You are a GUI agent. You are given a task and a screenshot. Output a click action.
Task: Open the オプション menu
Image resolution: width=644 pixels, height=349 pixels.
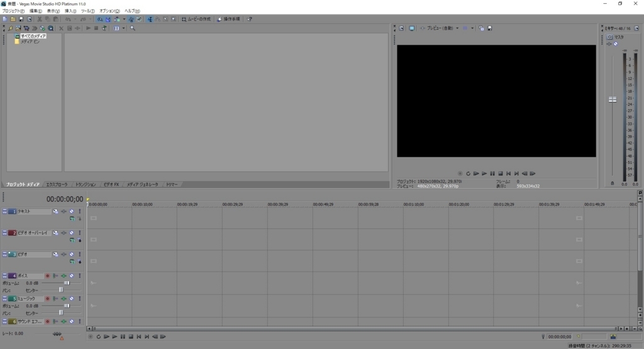[x=109, y=11]
